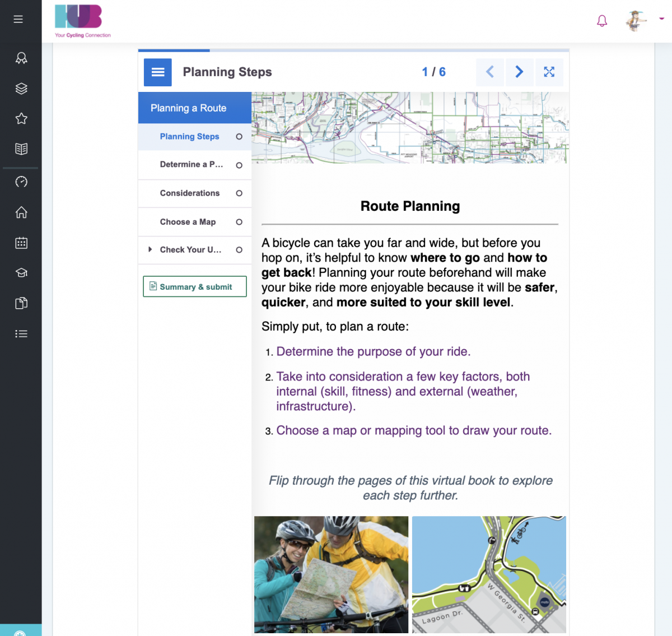Click the Considerations progress circle

239,193
